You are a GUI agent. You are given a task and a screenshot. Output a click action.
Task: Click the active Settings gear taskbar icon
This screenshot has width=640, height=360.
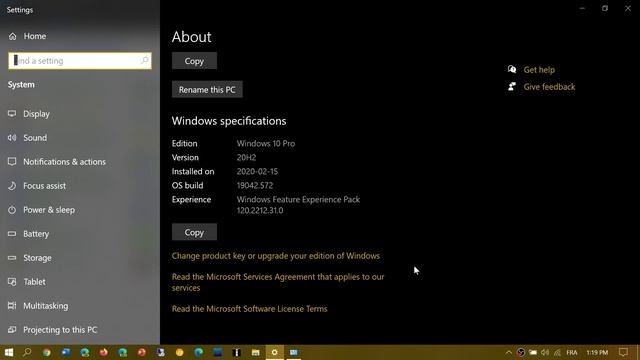point(275,352)
